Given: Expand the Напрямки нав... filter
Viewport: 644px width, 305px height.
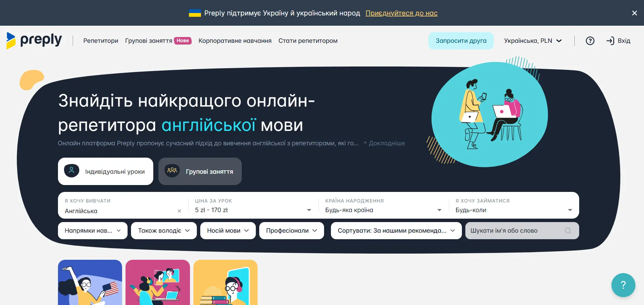Looking at the screenshot, I should click(93, 231).
